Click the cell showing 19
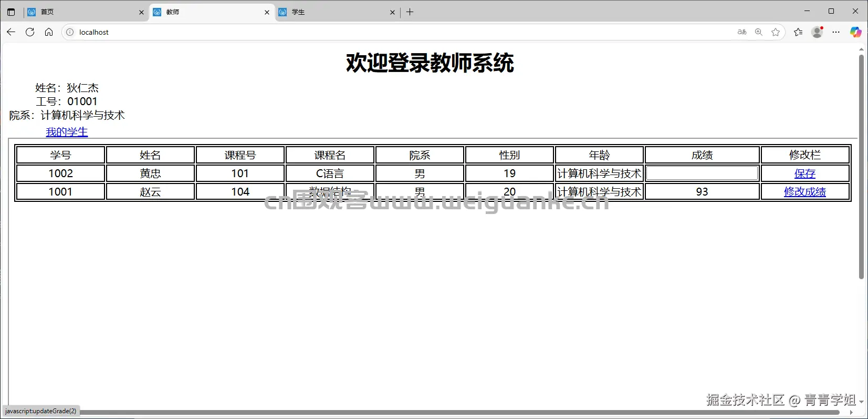Viewport: 868px width, 419px height. 509,173
